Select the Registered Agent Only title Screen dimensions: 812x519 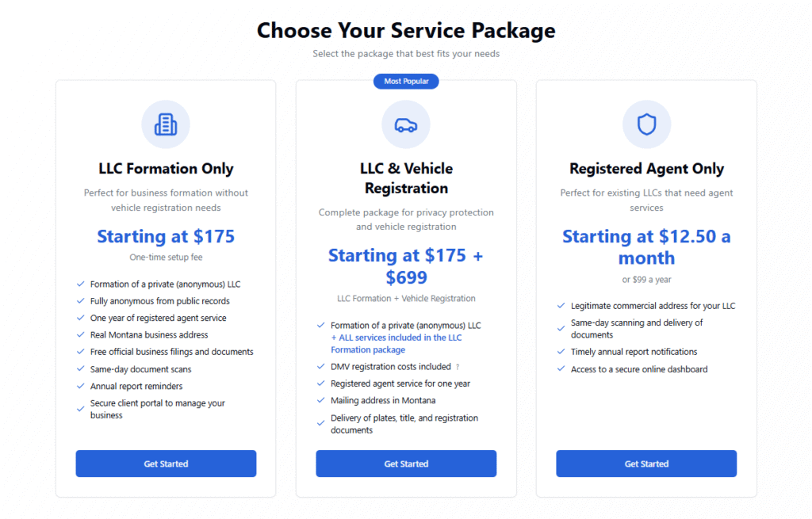pyautogui.click(x=646, y=169)
